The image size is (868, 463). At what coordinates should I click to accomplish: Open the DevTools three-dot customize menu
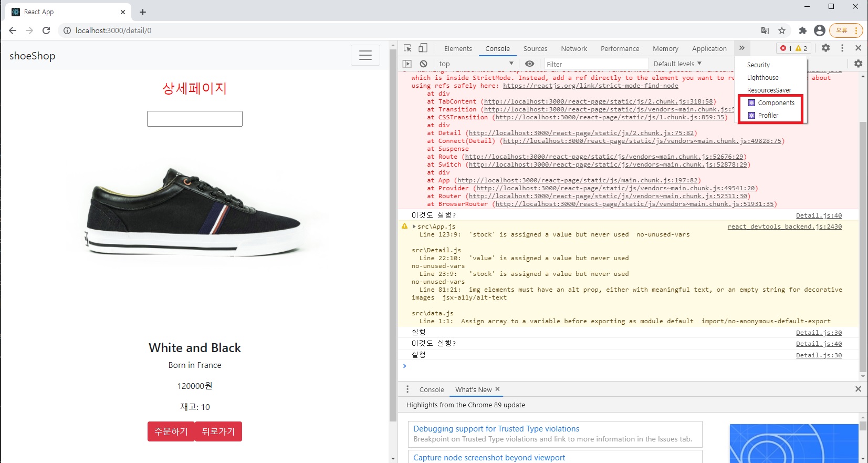pos(842,48)
